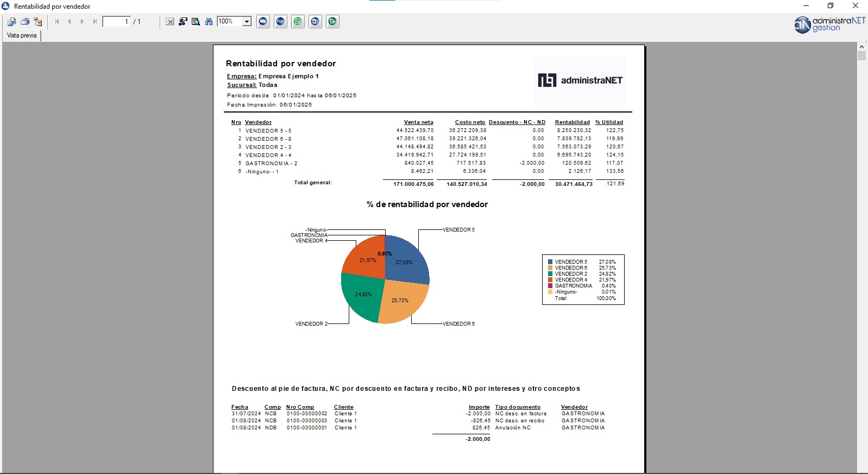
Task: Export report with the PDF button
Action: click(x=281, y=22)
